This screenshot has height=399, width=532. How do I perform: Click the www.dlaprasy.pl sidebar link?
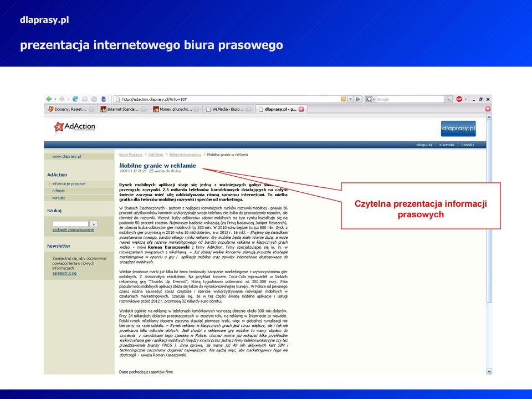pos(66,157)
